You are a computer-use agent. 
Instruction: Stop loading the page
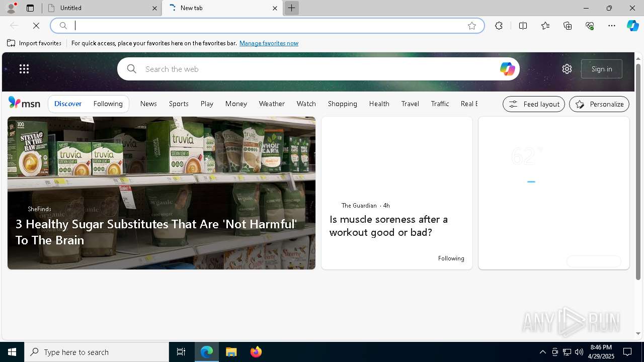(36, 26)
